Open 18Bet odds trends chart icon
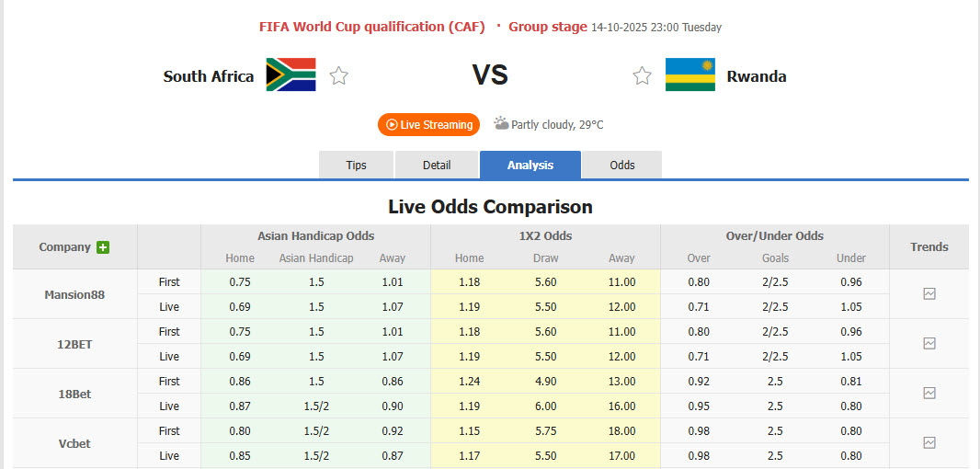 point(929,394)
